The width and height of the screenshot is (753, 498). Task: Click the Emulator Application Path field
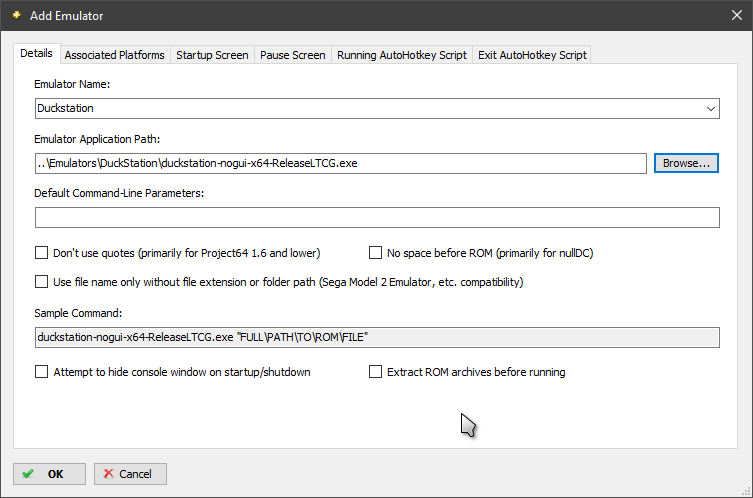tap(340, 163)
